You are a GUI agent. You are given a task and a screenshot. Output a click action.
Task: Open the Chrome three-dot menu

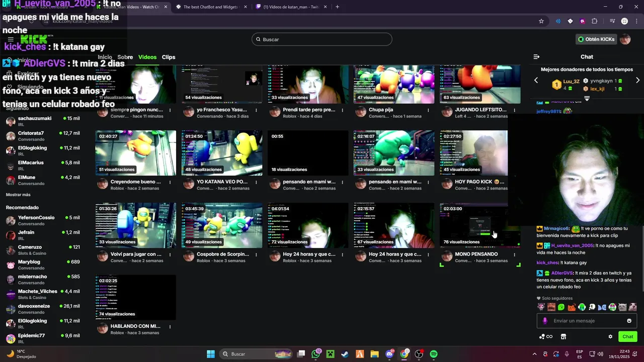[x=636, y=21]
